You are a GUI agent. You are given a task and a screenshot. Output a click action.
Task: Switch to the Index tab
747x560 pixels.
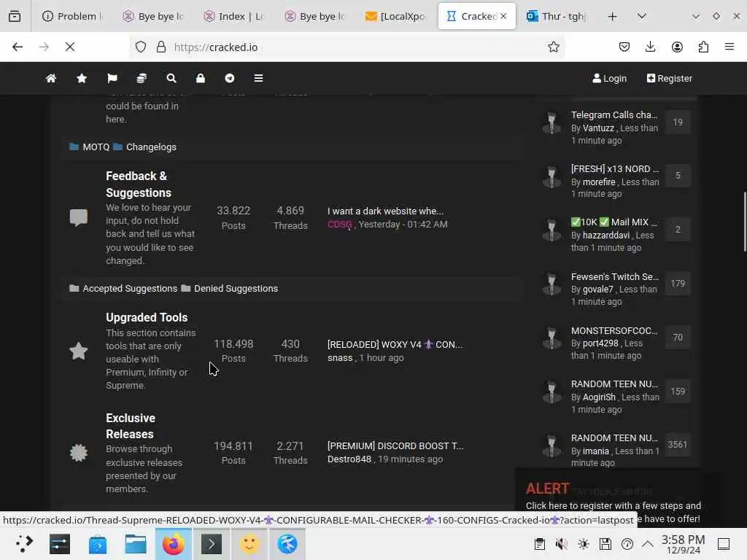coord(234,16)
